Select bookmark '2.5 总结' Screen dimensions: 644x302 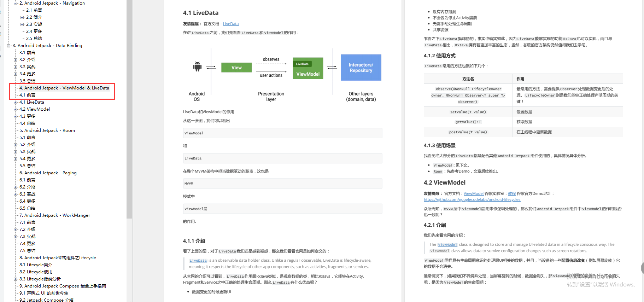[34, 39]
